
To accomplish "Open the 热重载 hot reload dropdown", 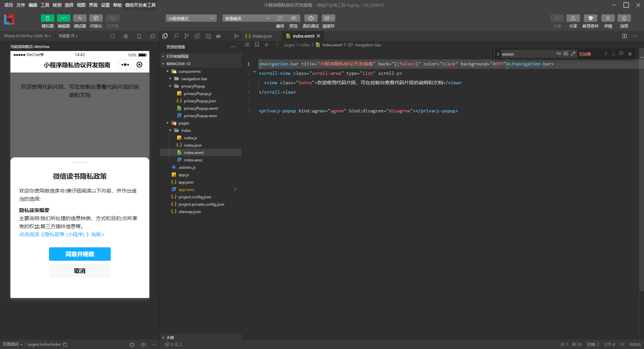I will pos(68,36).
